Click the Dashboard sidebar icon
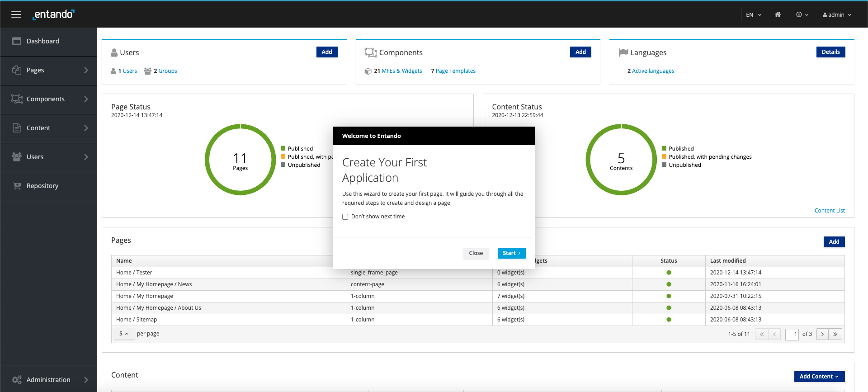This screenshot has width=868, height=392. (17, 41)
